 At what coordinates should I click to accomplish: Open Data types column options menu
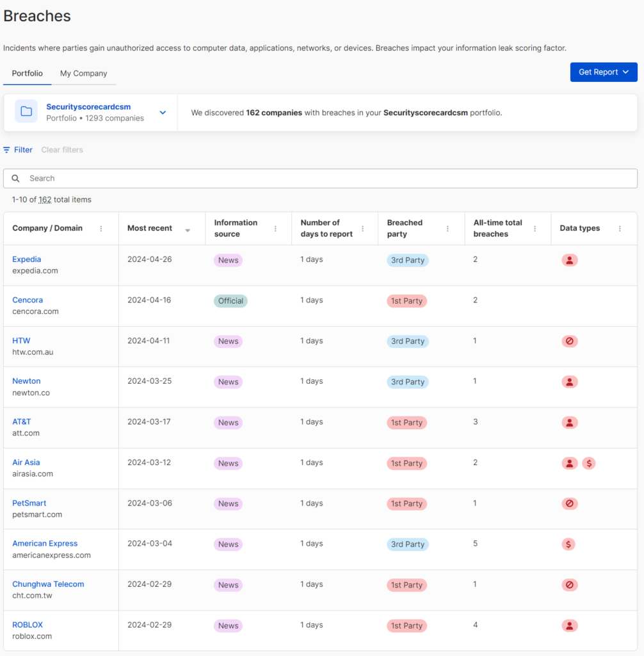(620, 229)
